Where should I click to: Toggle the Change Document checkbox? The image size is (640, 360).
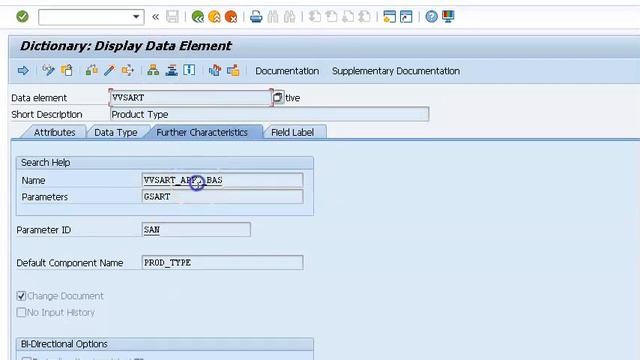pyautogui.click(x=21, y=296)
